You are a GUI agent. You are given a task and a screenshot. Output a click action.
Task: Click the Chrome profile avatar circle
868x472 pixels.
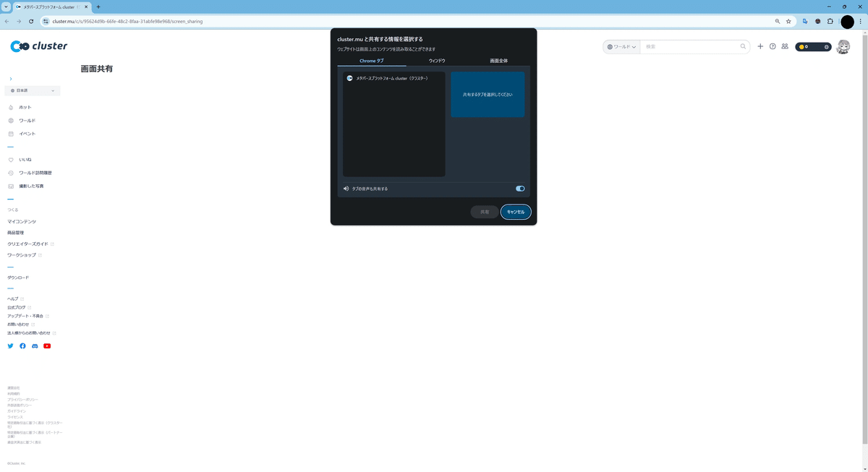[847, 22]
